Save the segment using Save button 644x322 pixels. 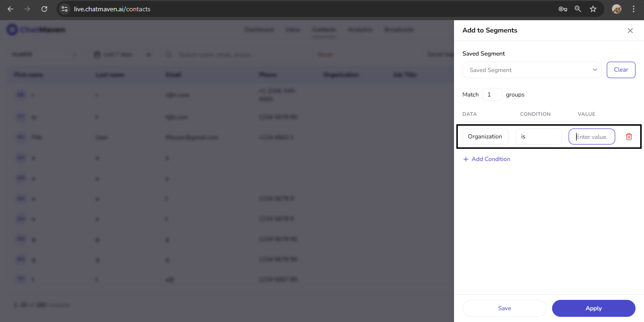click(x=504, y=308)
